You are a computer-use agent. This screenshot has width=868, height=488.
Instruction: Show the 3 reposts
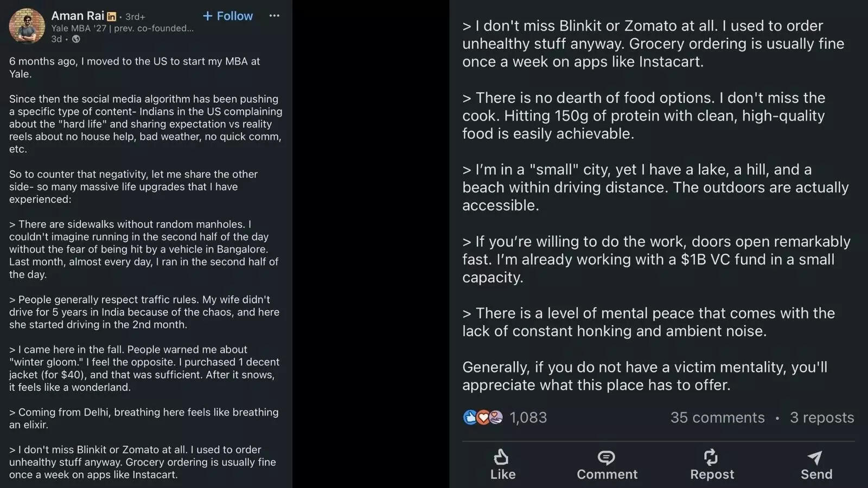pos(821,418)
